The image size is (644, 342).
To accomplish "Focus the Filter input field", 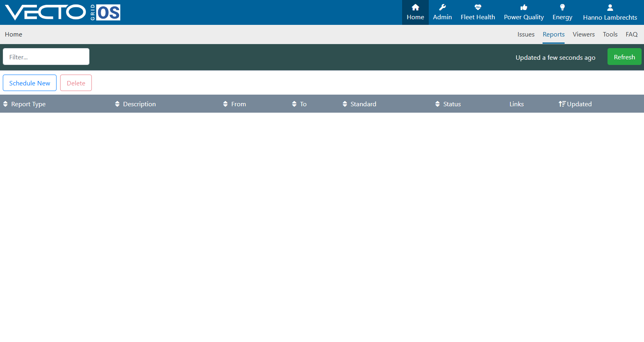I will point(46,57).
